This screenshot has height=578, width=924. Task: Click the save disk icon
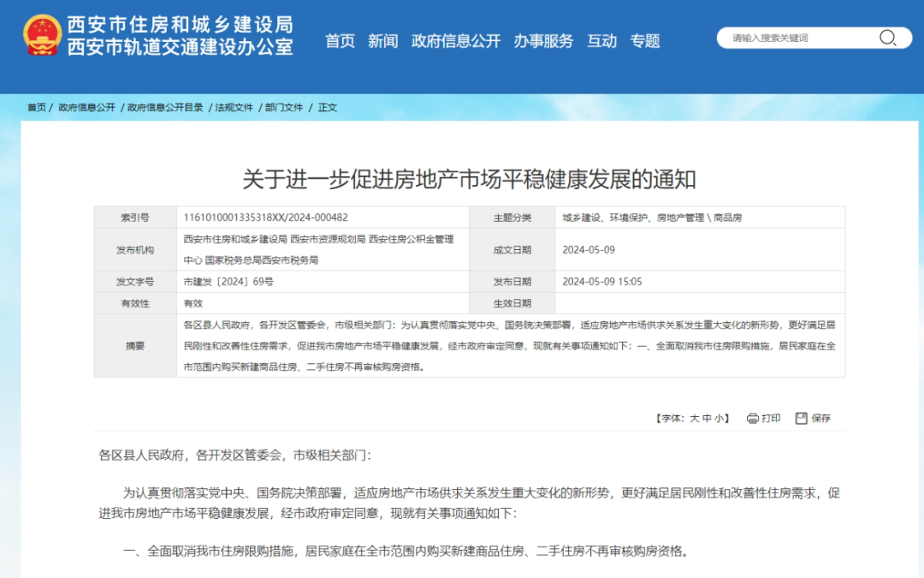801,419
